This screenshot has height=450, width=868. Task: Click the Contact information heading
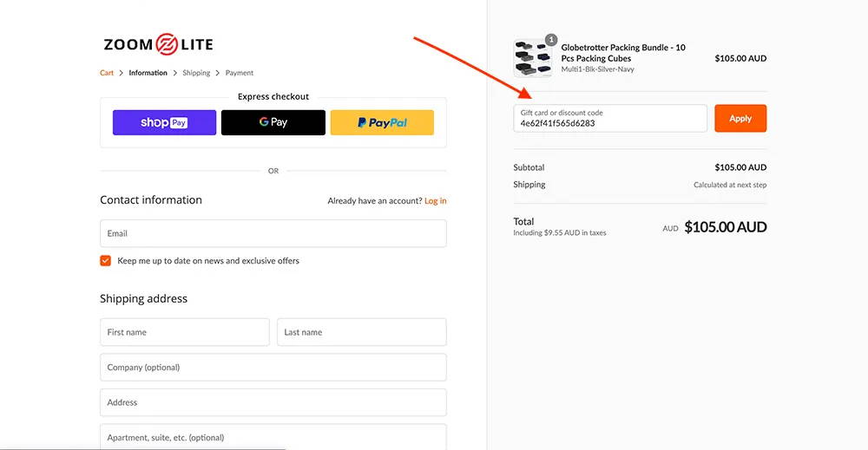click(x=150, y=200)
